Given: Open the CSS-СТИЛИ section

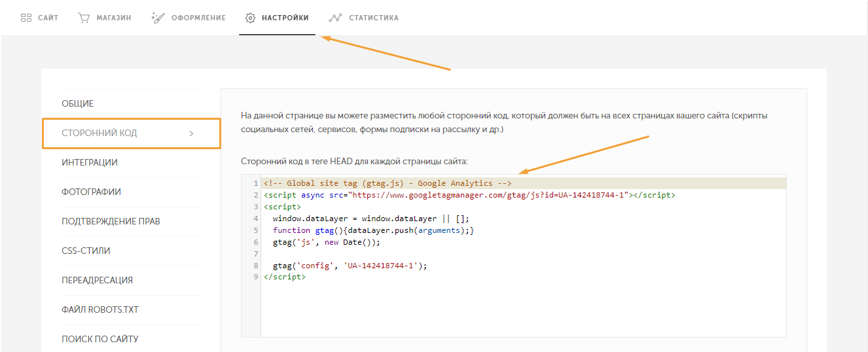Looking at the screenshot, I should [x=86, y=251].
